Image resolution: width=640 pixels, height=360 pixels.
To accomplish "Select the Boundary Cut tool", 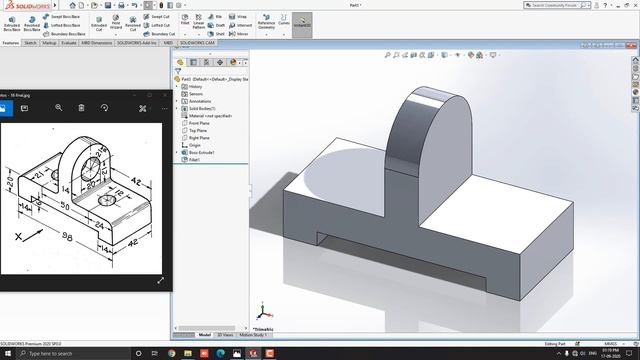I will point(159,34).
